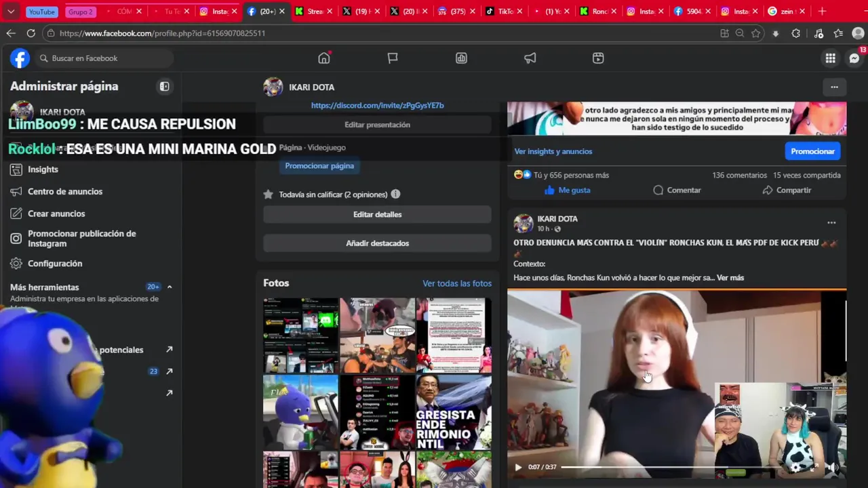Open the Discord invite link
This screenshot has height=488, width=868.
377,106
